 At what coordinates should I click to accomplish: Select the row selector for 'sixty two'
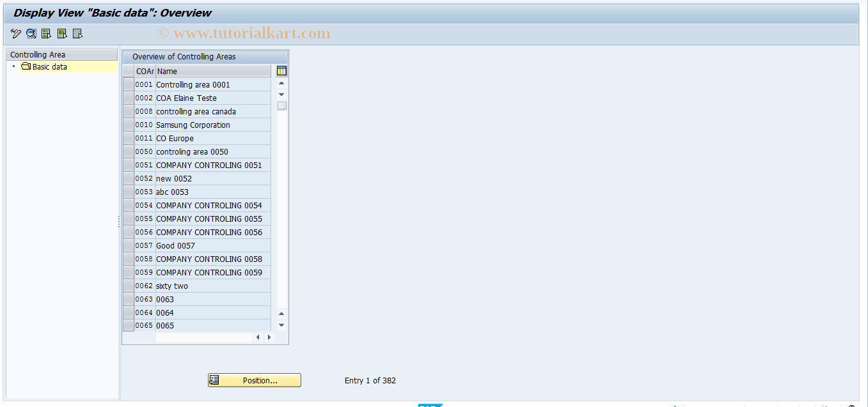click(x=129, y=286)
